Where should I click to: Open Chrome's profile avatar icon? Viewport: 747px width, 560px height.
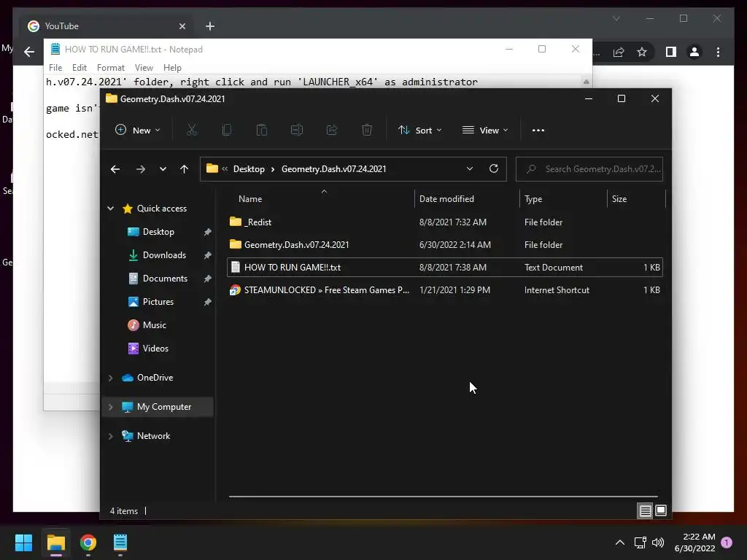point(694,52)
